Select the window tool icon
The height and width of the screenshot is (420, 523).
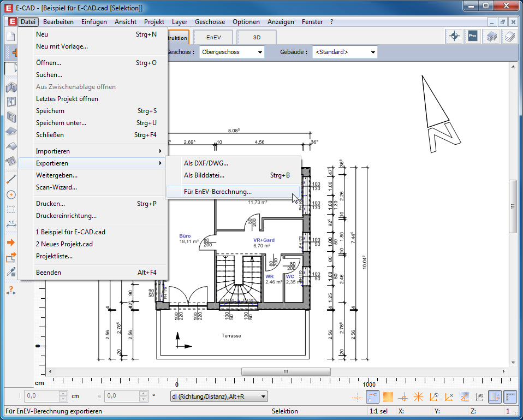coord(11,117)
